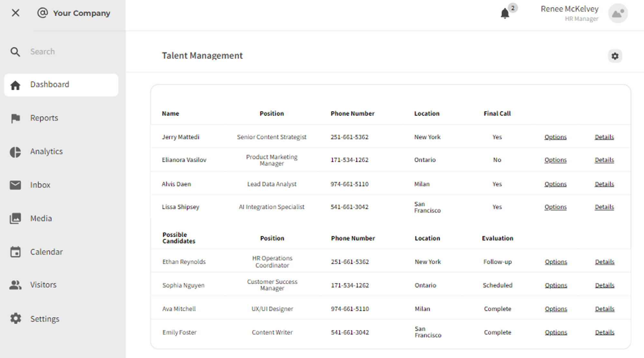View Details for Elianora Vasilov
The height and width of the screenshot is (358, 644).
(x=604, y=160)
